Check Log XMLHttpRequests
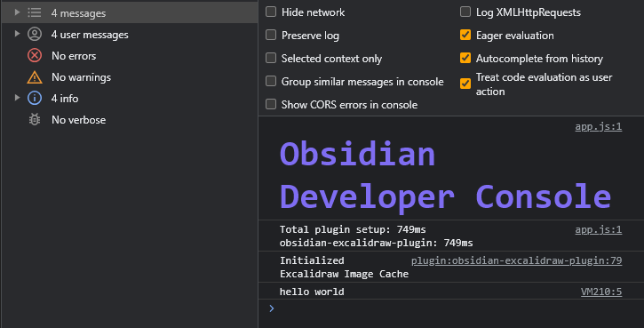Screen dimensions: 644x328 (465, 12)
